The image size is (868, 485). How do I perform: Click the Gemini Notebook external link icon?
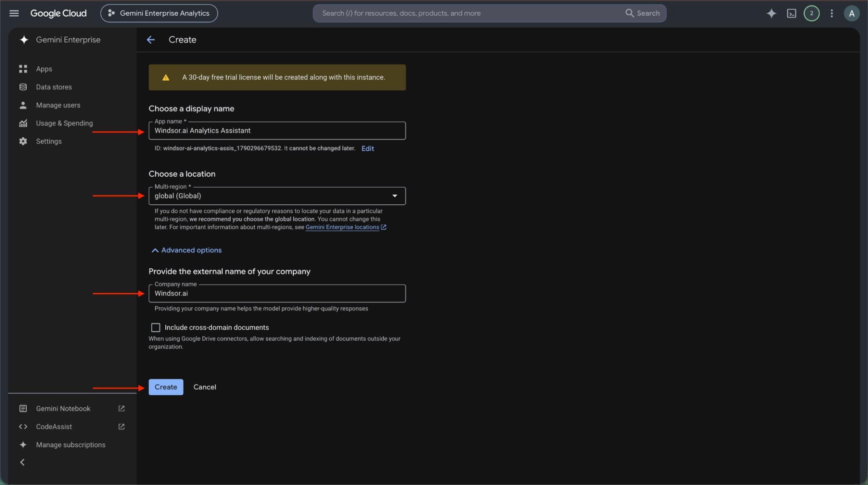point(121,408)
